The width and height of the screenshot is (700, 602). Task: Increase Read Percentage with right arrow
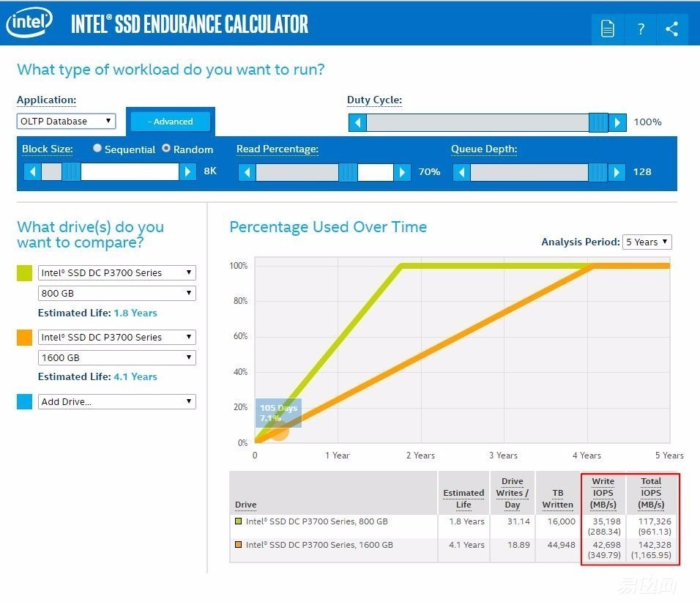coord(402,172)
